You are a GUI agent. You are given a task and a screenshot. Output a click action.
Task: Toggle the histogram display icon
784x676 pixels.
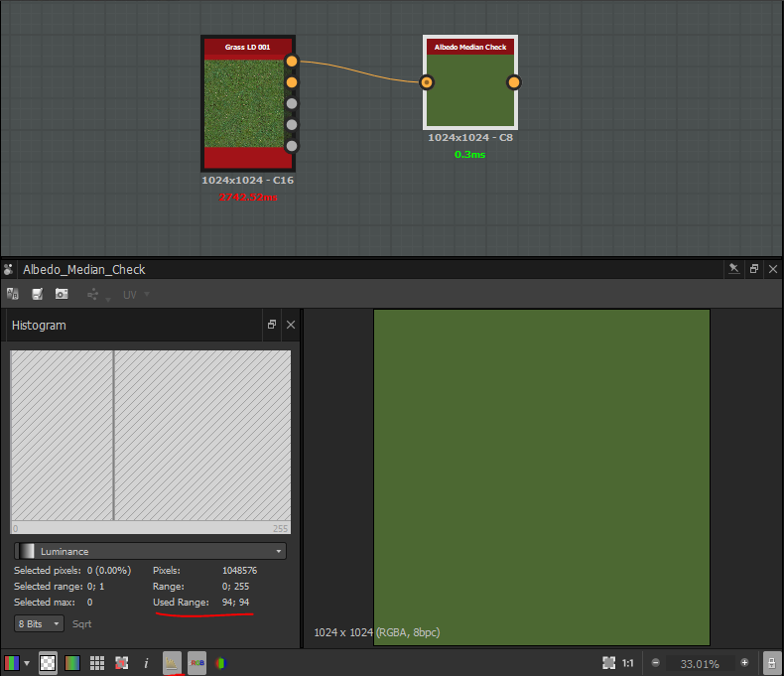click(172, 662)
